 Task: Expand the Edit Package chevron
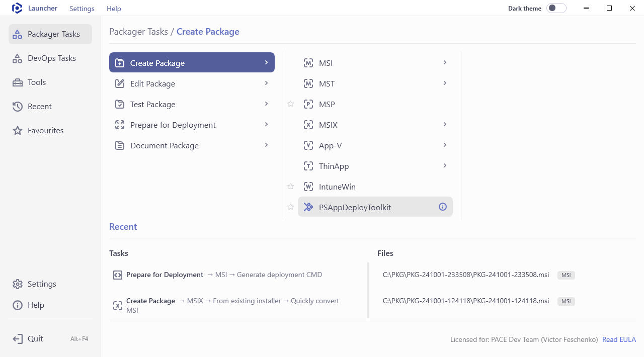(266, 83)
